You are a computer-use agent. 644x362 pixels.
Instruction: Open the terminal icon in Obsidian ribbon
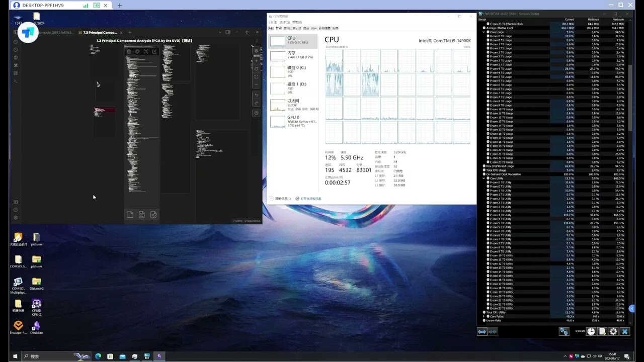16,81
